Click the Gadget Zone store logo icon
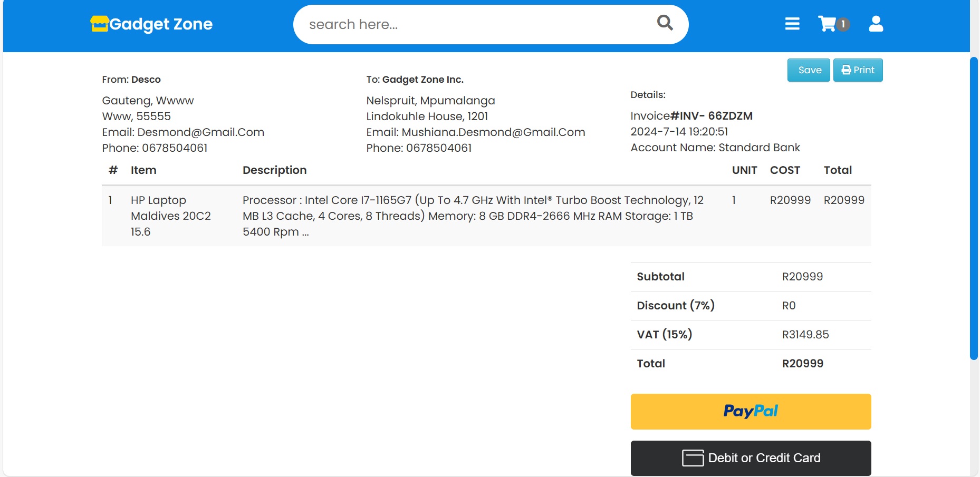980x477 pixels. coord(99,24)
